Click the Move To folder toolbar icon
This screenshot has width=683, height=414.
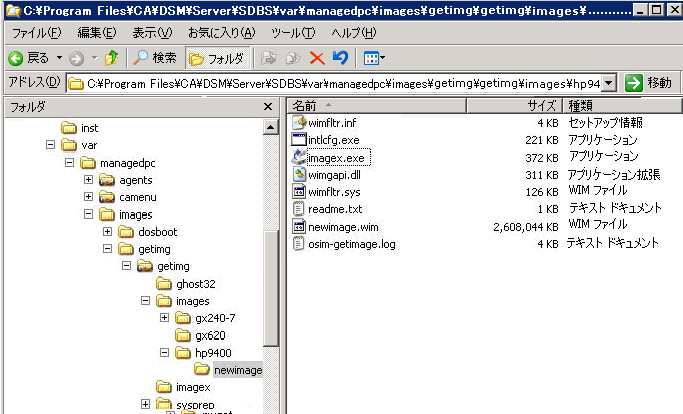click(x=268, y=58)
